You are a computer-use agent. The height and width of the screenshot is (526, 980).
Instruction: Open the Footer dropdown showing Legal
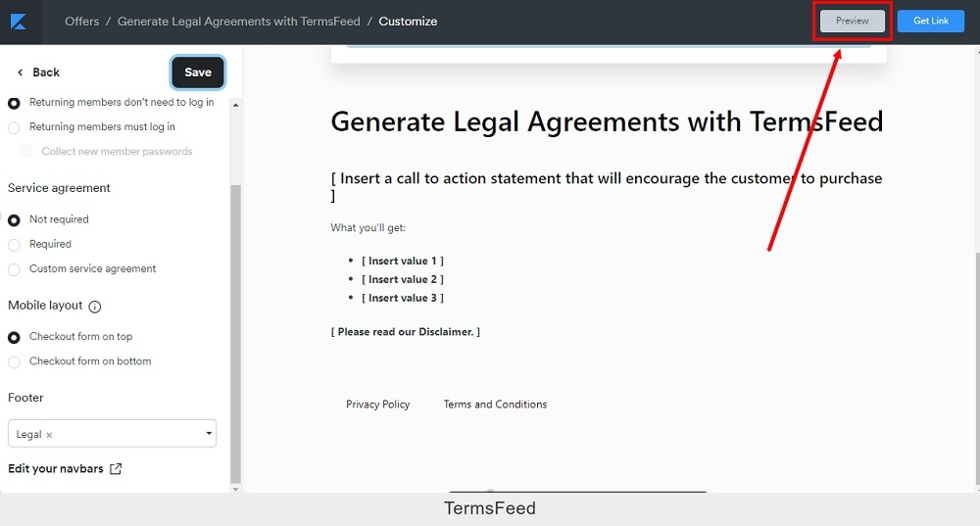(x=112, y=434)
